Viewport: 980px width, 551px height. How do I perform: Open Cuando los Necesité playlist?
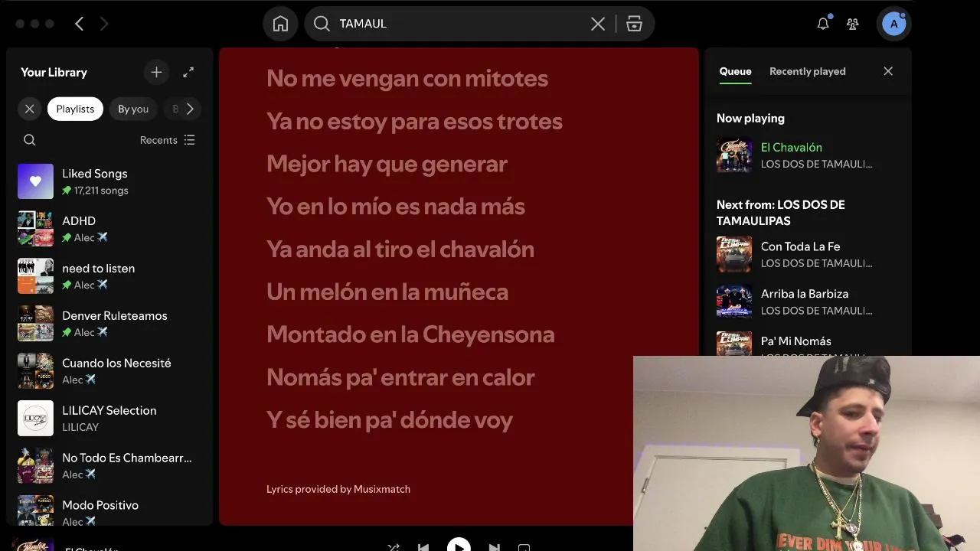[x=109, y=371]
